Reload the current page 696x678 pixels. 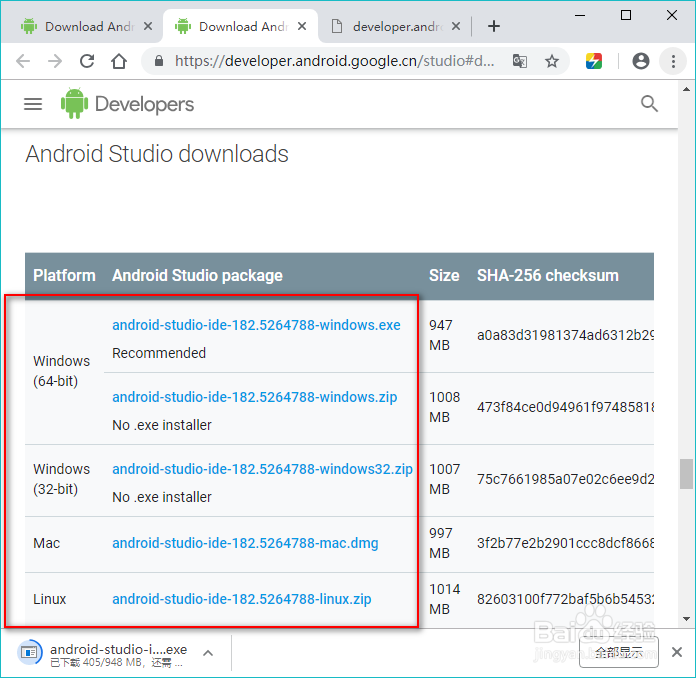coord(87,61)
